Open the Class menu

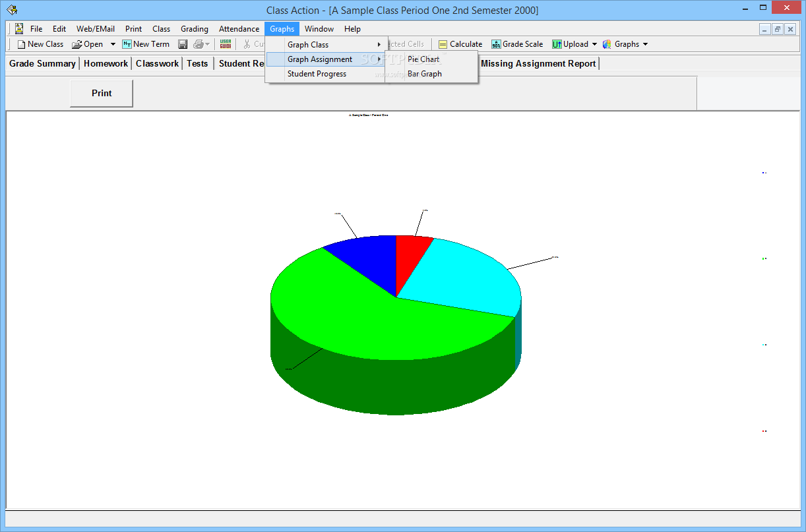click(161, 29)
